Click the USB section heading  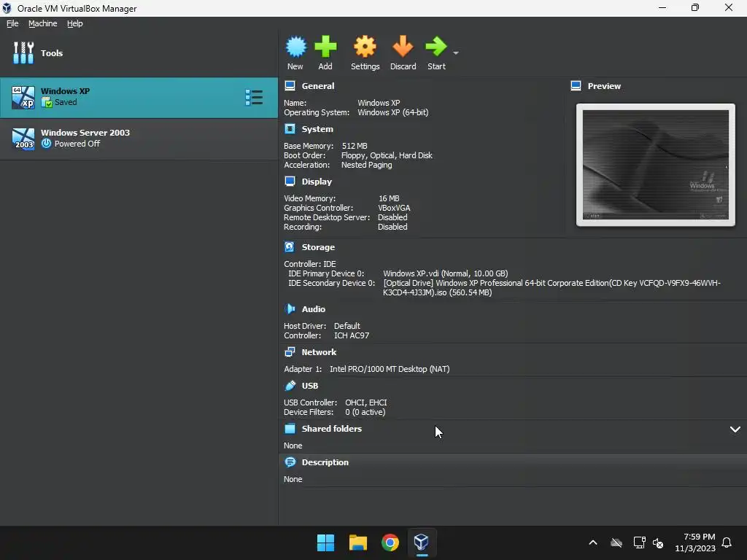309,386
